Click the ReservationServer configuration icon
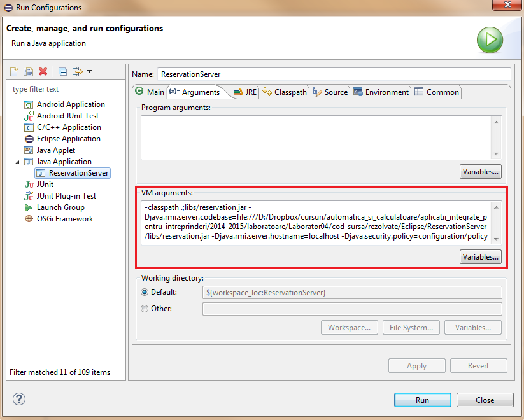 click(41, 173)
